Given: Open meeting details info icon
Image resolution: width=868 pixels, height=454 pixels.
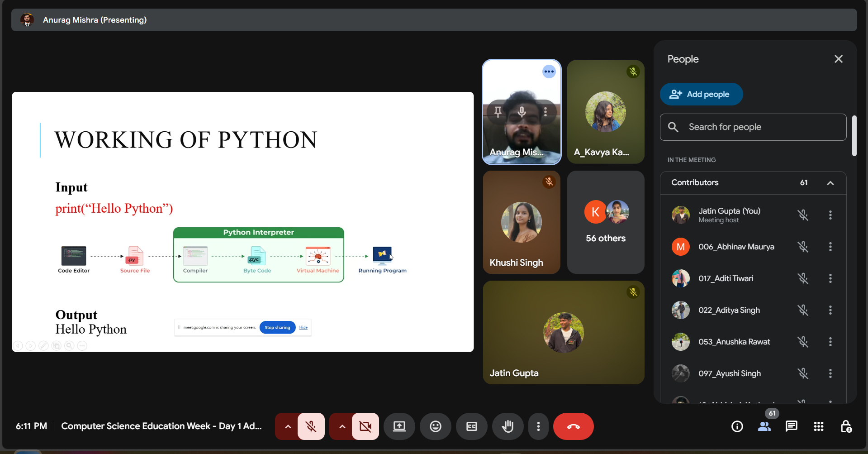Looking at the screenshot, I should pyautogui.click(x=737, y=426).
